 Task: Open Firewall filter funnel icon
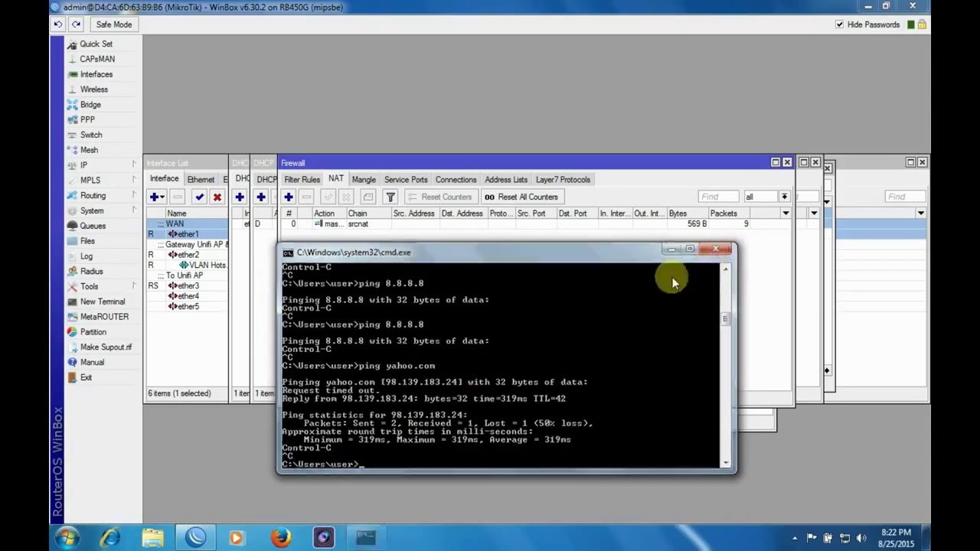(x=390, y=197)
